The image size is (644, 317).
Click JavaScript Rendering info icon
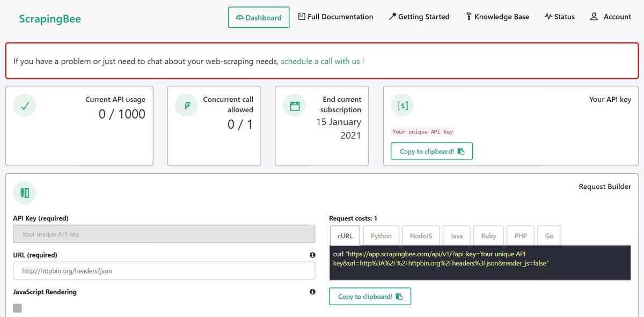pyautogui.click(x=312, y=292)
